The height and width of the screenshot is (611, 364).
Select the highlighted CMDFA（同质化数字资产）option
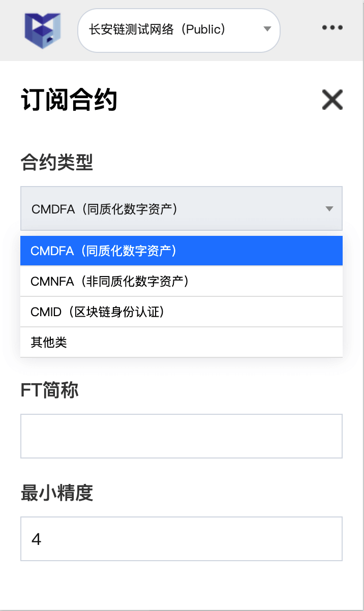[x=181, y=251]
